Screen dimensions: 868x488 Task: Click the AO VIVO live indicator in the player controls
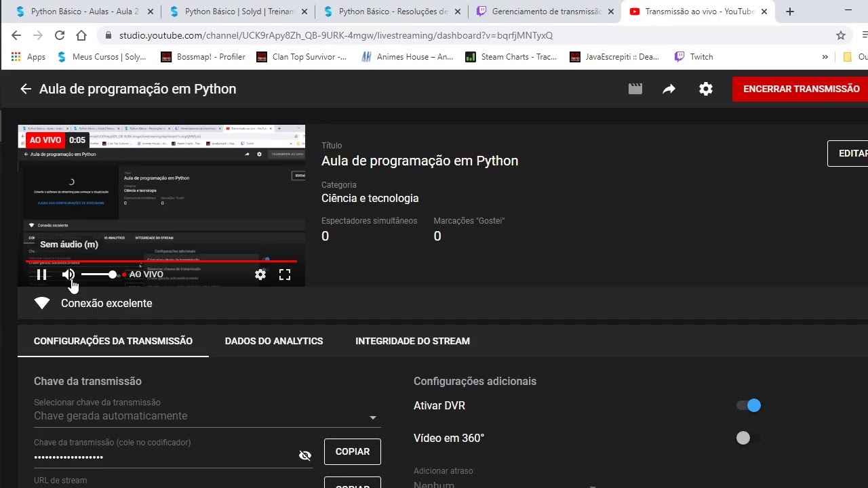coord(142,274)
